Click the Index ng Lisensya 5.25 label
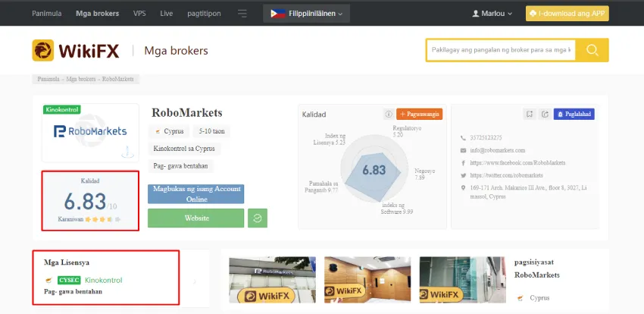This screenshot has height=314, width=644. click(329, 139)
